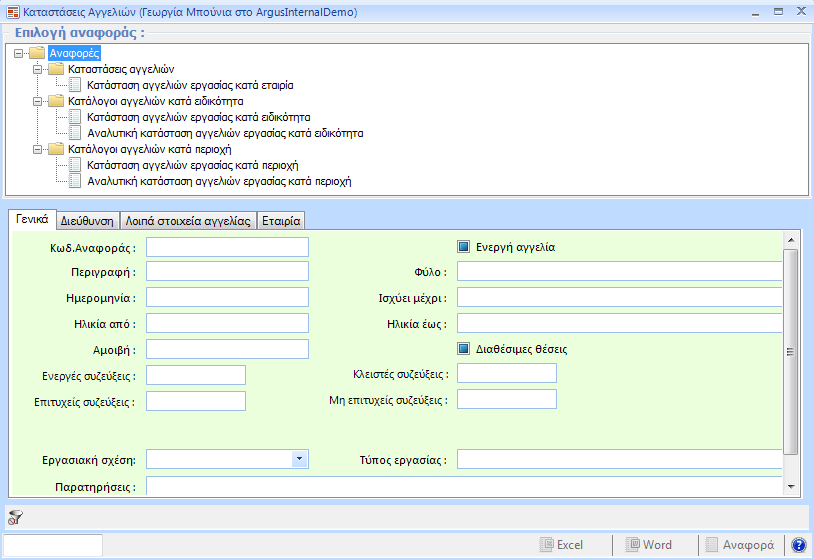Click the Αναφορά button
814x560 pixels.
[x=740, y=545]
